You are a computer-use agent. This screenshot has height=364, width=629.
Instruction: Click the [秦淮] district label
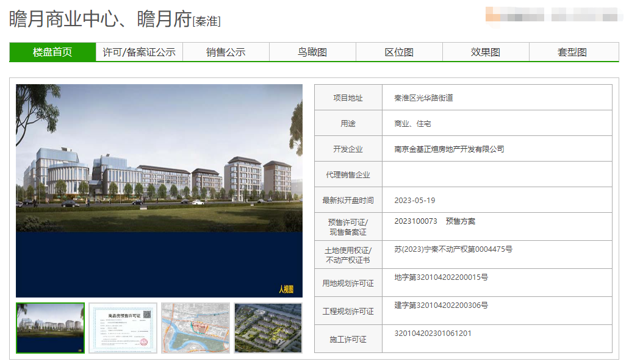pos(207,22)
